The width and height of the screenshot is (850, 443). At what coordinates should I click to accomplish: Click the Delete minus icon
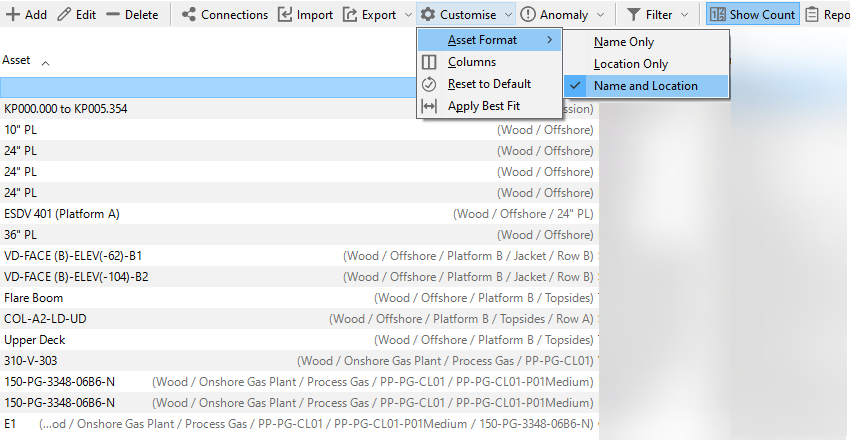click(113, 15)
